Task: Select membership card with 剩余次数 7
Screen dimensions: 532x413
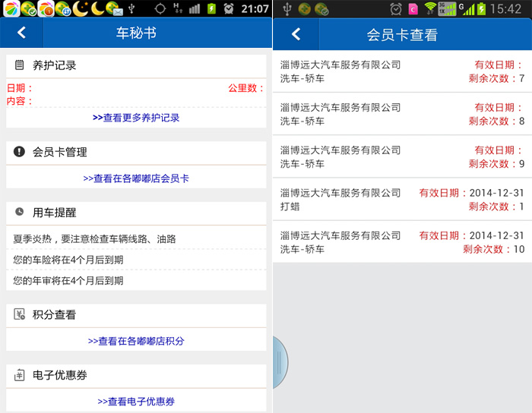Action: pyautogui.click(x=402, y=71)
